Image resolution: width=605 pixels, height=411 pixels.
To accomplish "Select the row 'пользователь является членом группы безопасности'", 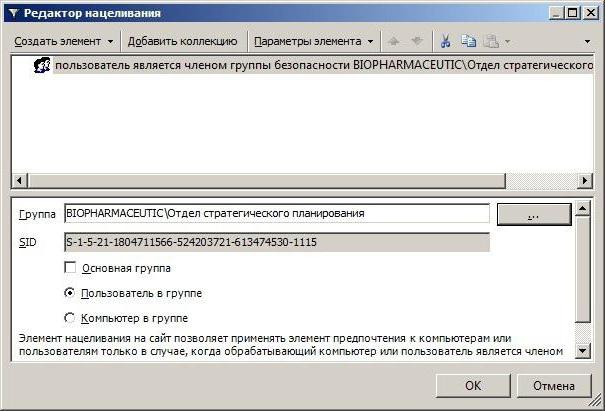I will (324, 65).
